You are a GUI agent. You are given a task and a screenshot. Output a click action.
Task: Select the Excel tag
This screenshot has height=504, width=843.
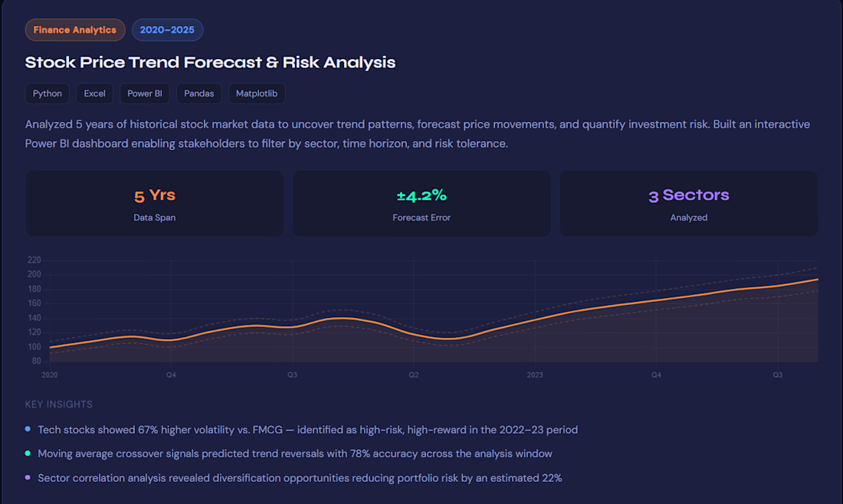[x=94, y=93]
